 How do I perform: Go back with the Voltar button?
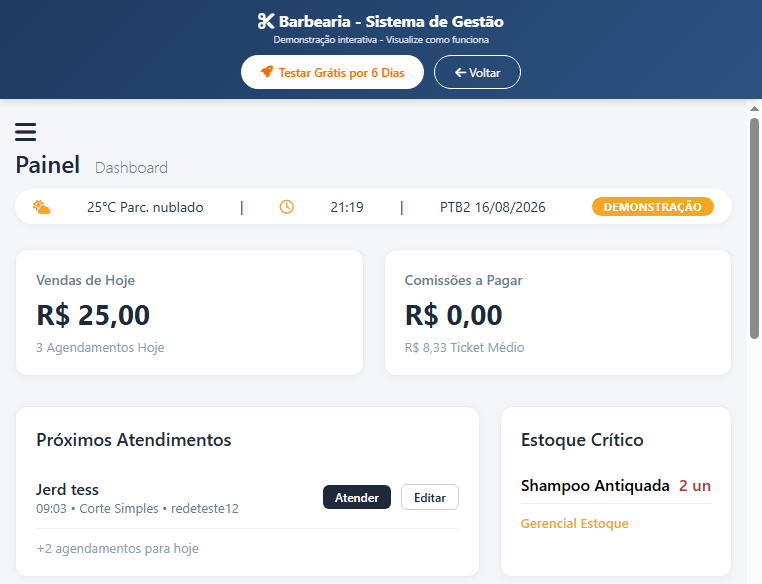coord(477,72)
